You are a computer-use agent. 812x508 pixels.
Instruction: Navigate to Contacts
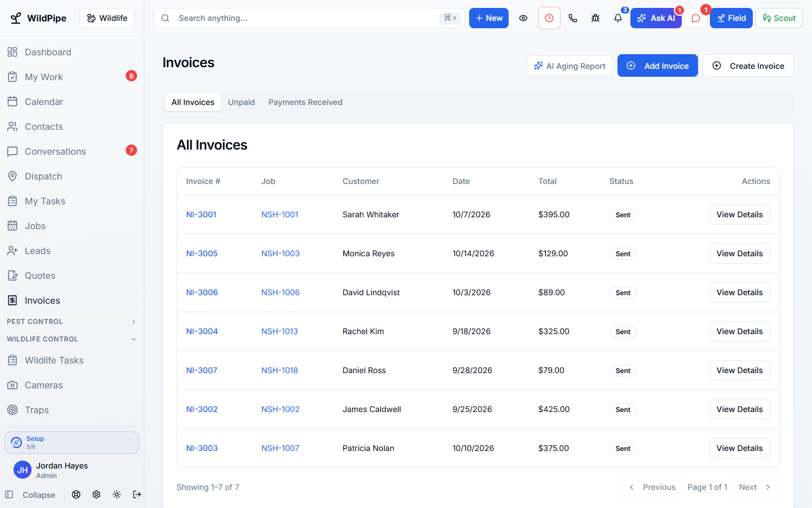click(72, 126)
